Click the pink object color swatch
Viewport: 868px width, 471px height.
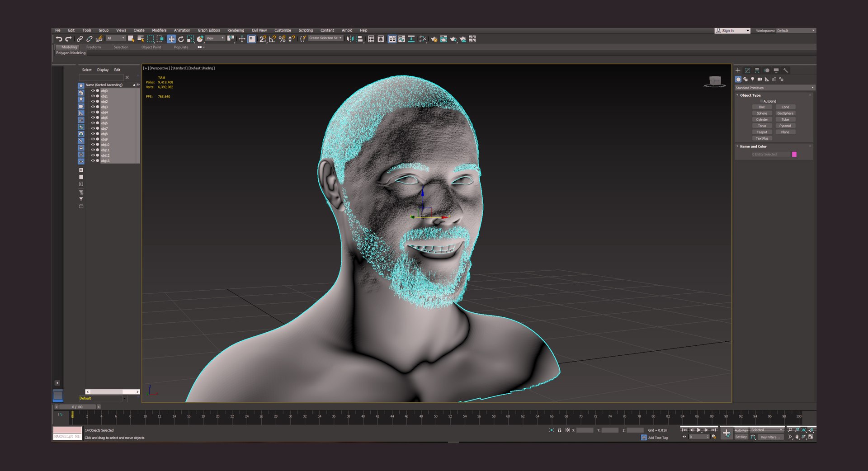point(794,154)
